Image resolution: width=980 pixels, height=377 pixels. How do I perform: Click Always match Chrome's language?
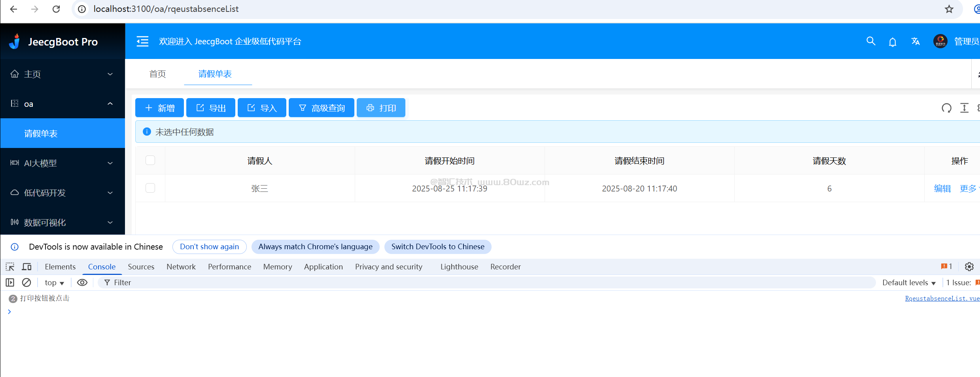pos(316,246)
